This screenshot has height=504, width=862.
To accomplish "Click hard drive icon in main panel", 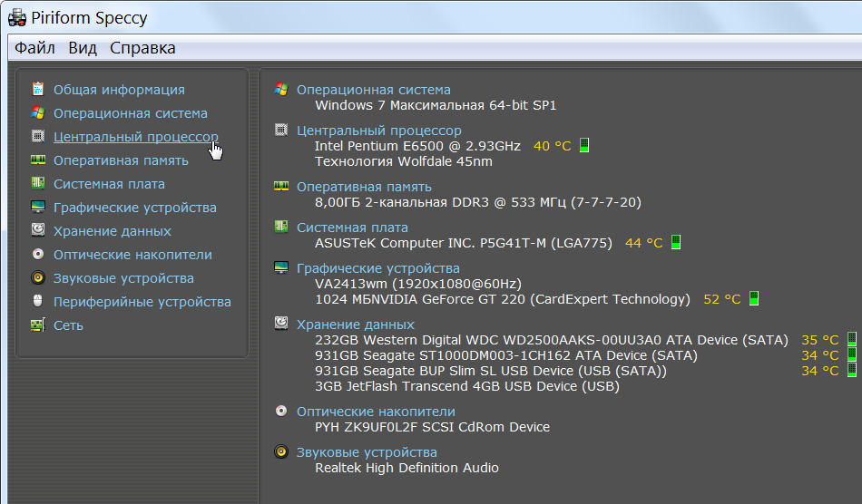I will coord(281,323).
